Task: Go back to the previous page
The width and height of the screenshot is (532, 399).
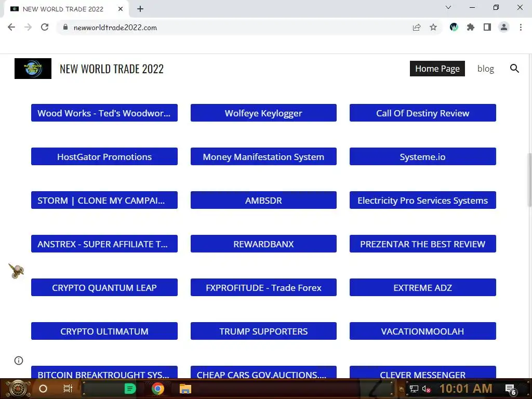Action: point(11,27)
